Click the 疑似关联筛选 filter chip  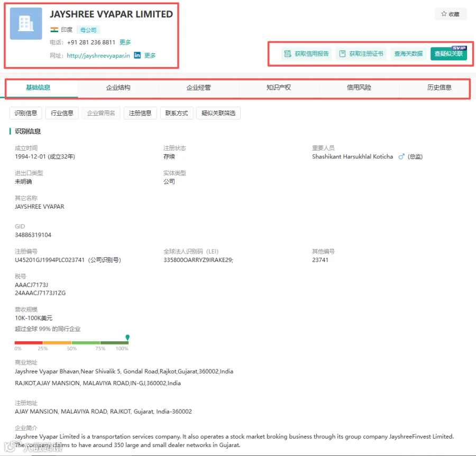(218, 113)
